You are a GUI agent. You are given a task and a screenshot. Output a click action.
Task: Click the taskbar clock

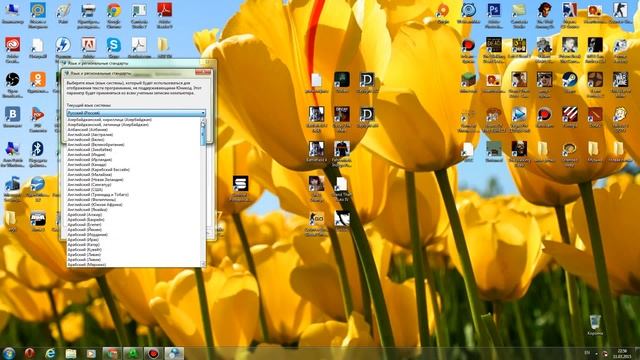pyautogui.click(x=622, y=353)
